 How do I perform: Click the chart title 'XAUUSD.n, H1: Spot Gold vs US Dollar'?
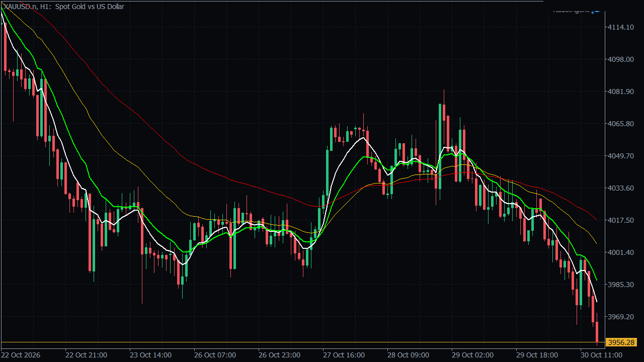pos(64,7)
